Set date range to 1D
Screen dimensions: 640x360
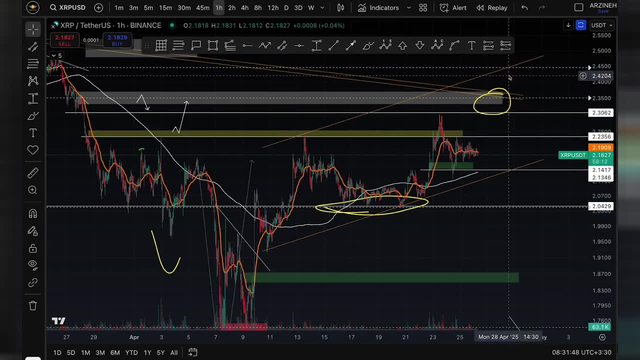(57, 352)
